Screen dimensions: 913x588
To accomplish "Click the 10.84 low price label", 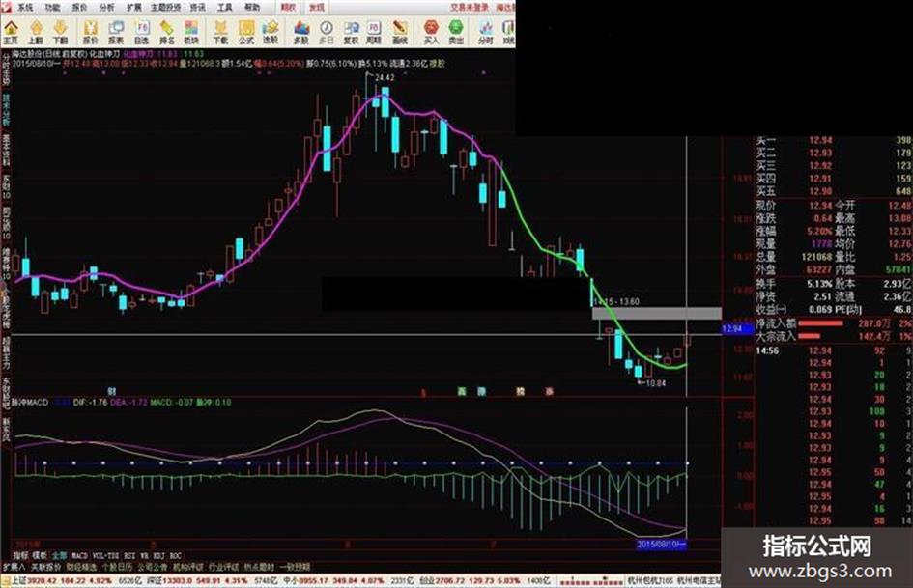I will pyautogui.click(x=656, y=383).
